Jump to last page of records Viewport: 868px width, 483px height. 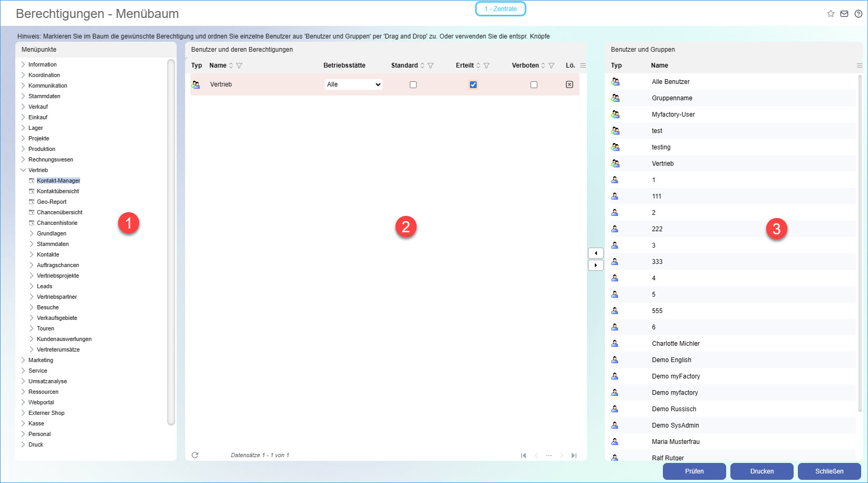pos(574,456)
